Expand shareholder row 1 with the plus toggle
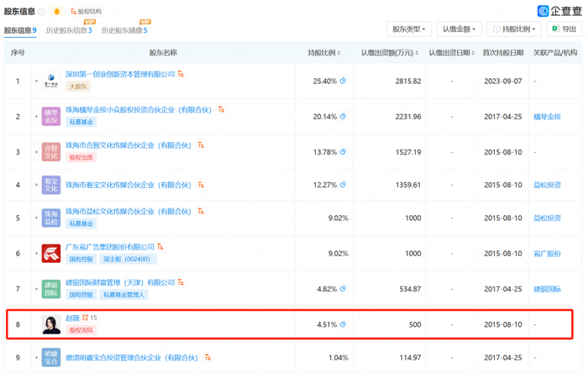 [36, 81]
